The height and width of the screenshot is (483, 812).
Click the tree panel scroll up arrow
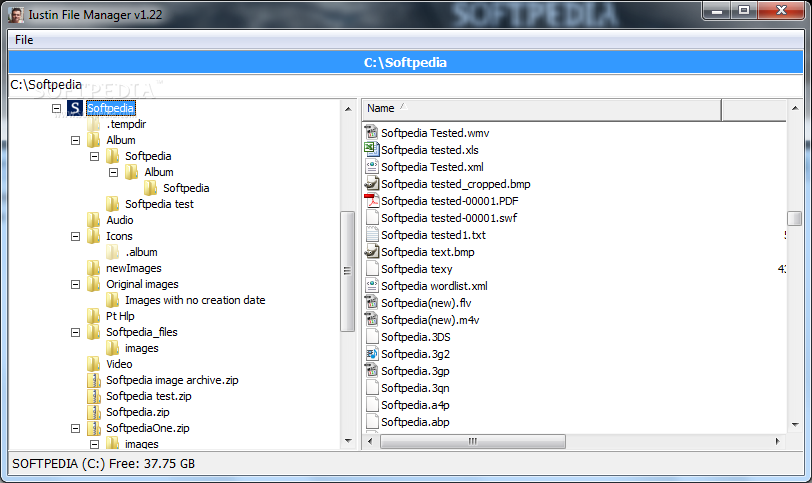pos(348,109)
